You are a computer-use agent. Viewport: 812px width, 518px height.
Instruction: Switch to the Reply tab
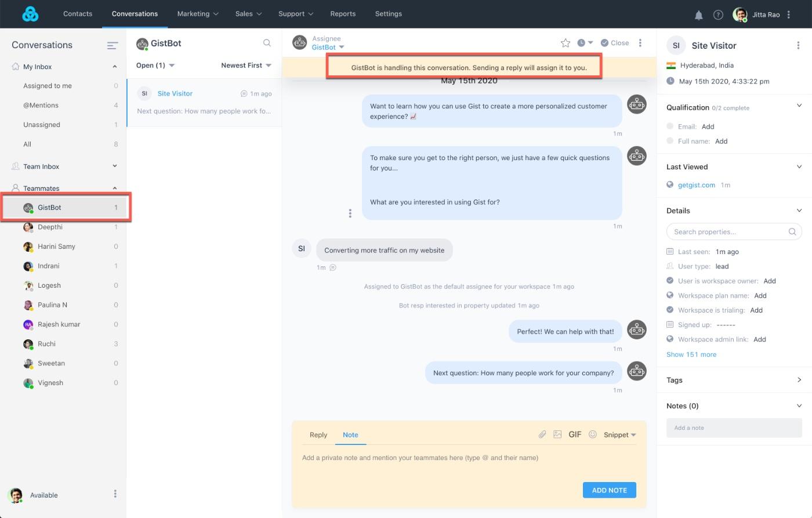[318, 435]
